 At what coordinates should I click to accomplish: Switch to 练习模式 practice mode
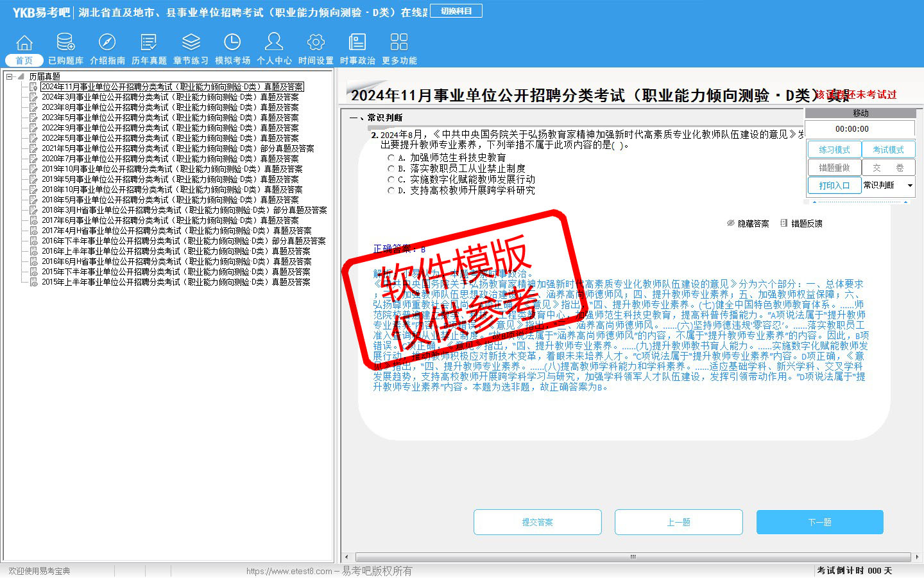[834, 150]
